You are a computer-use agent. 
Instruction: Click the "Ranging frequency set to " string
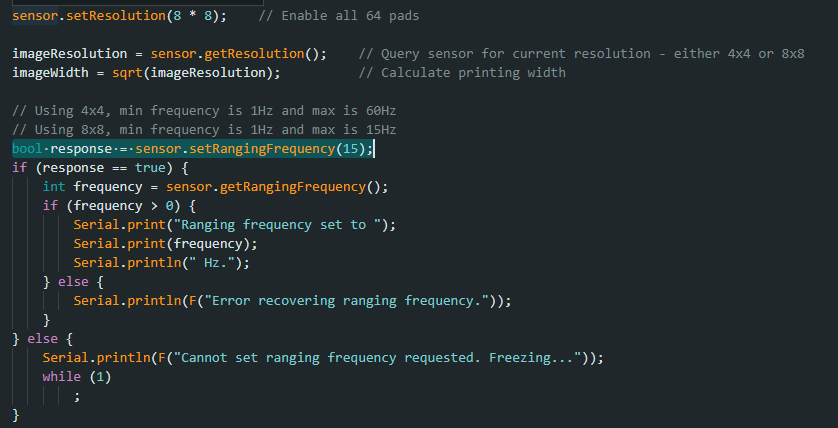click(x=282, y=224)
